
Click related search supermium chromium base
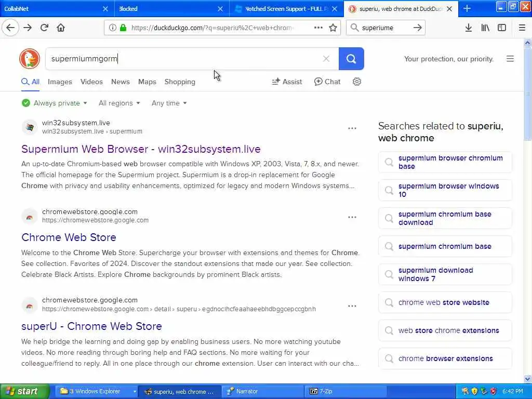pyautogui.click(x=445, y=246)
